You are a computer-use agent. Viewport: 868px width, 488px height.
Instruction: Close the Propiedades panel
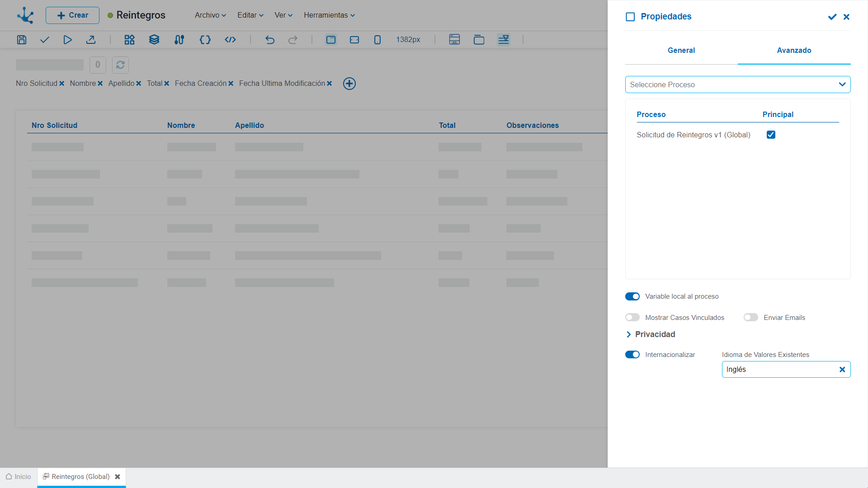click(847, 17)
